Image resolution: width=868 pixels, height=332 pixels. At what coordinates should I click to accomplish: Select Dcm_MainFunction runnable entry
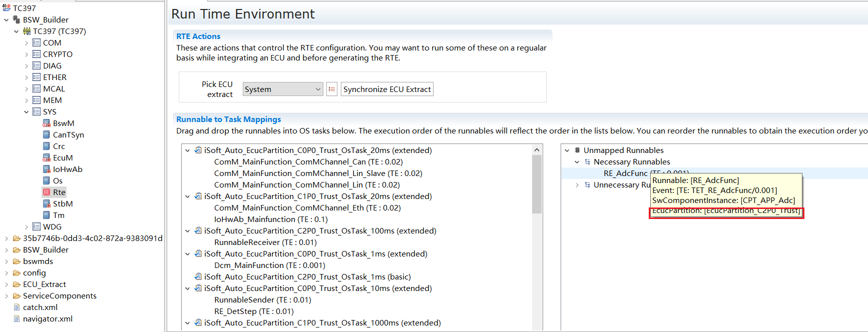click(x=269, y=265)
